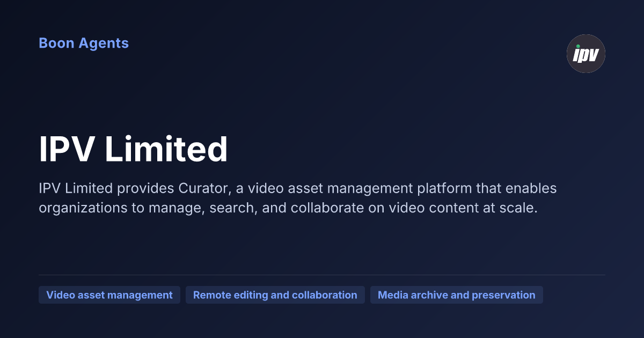Click the round IPV logo icon
Viewport: 644px width, 338px height.
tap(586, 54)
